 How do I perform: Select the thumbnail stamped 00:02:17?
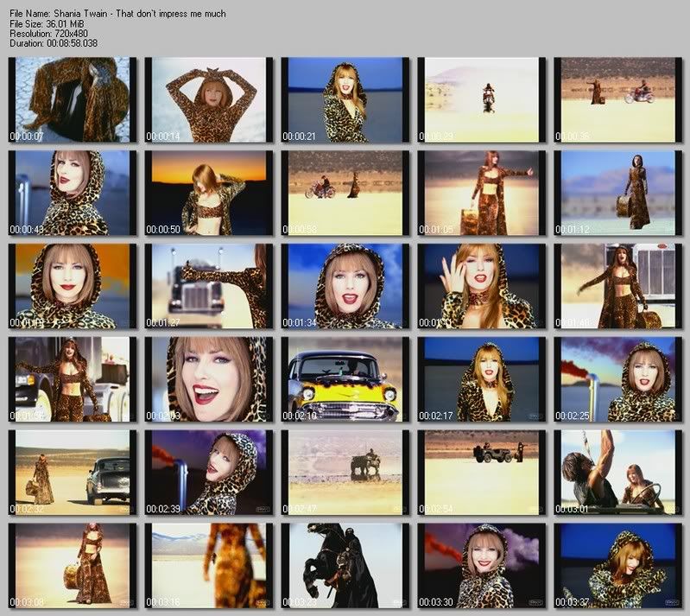click(x=482, y=379)
